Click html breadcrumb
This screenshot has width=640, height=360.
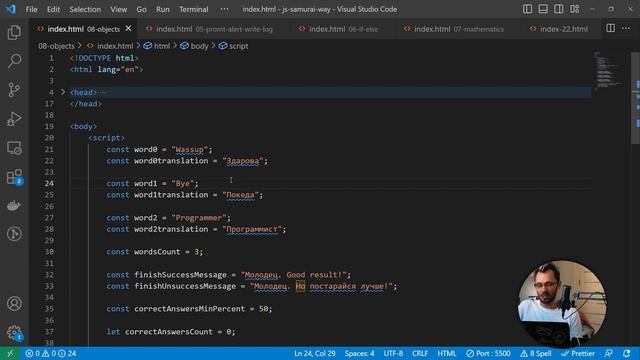(157, 46)
